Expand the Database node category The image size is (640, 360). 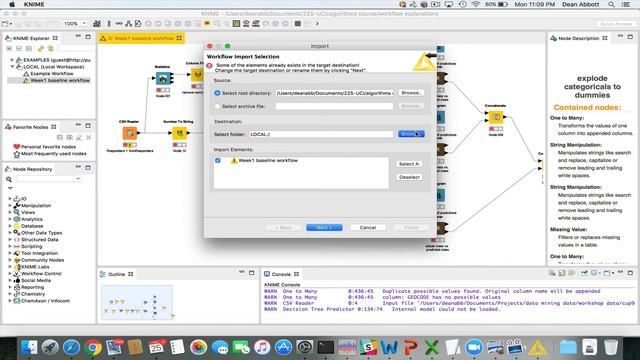point(10,226)
